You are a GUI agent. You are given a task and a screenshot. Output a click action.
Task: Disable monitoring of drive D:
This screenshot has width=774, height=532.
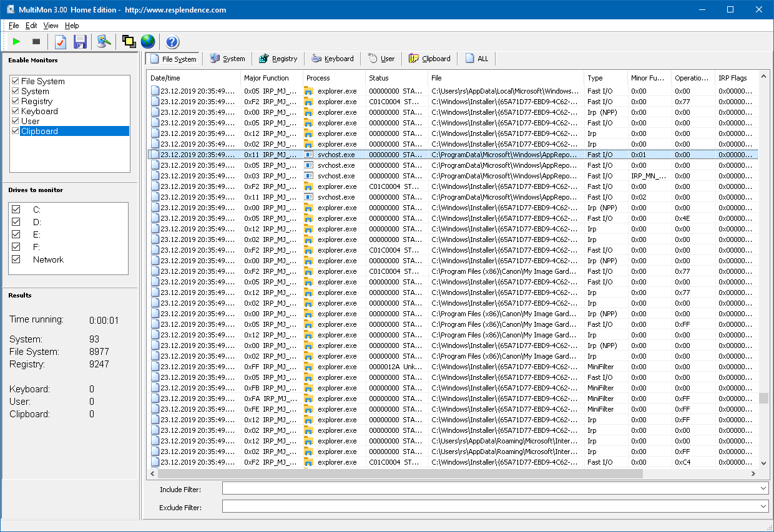pyautogui.click(x=16, y=222)
